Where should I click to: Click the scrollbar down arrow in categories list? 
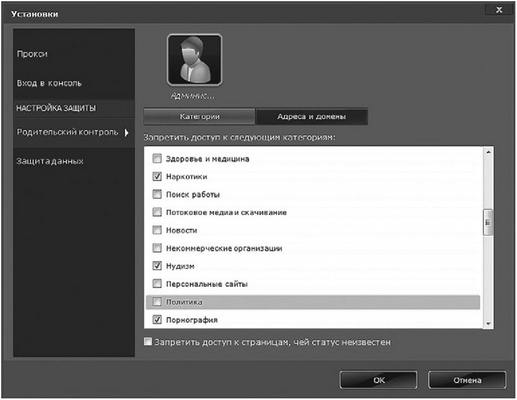click(488, 323)
